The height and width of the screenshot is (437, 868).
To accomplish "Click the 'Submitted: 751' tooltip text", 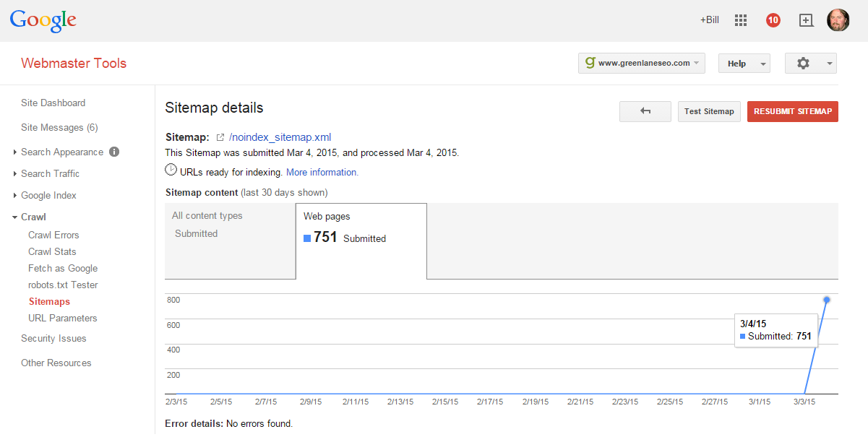I will (x=780, y=336).
